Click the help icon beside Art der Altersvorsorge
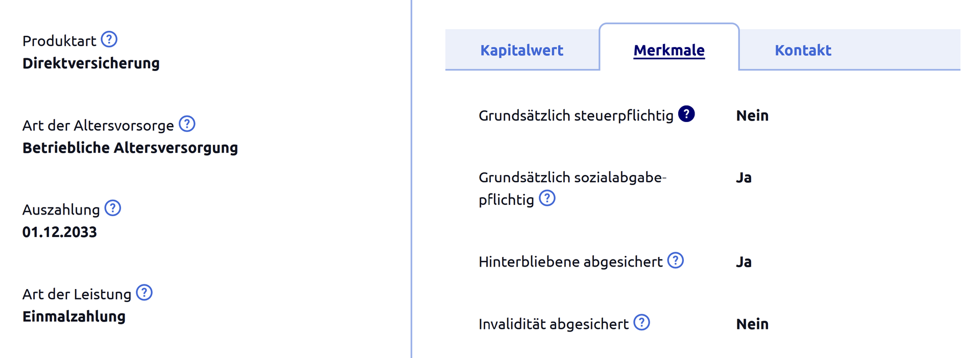 187,124
